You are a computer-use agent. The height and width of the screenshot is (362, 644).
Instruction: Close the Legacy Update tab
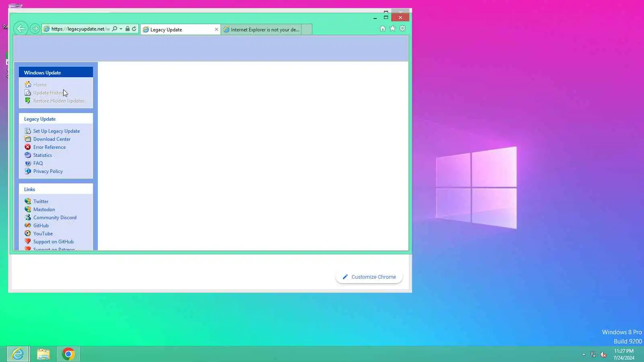[217, 29]
